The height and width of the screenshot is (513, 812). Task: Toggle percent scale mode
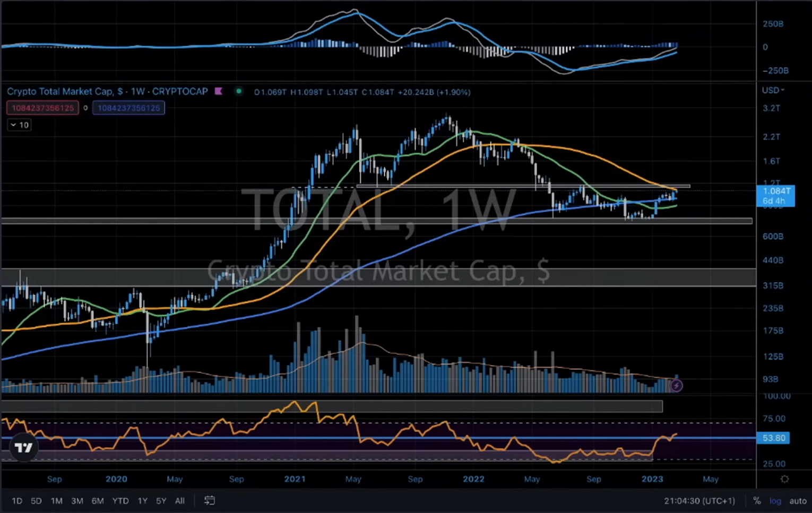[757, 500]
